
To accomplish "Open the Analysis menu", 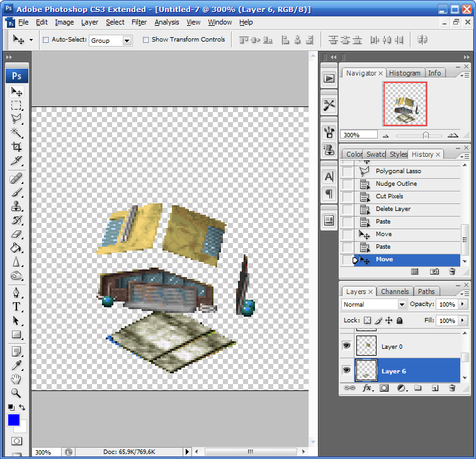I will pyautogui.click(x=167, y=22).
